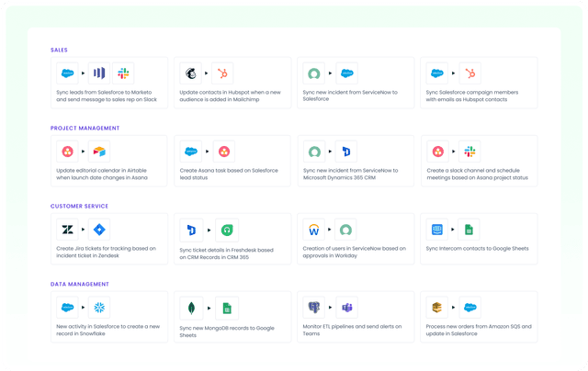
Task: Select the Microsoft Teams icon
Action: 346,308
